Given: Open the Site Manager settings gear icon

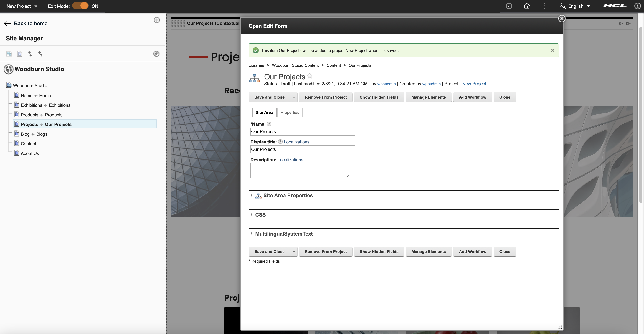Looking at the screenshot, I should (x=156, y=54).
